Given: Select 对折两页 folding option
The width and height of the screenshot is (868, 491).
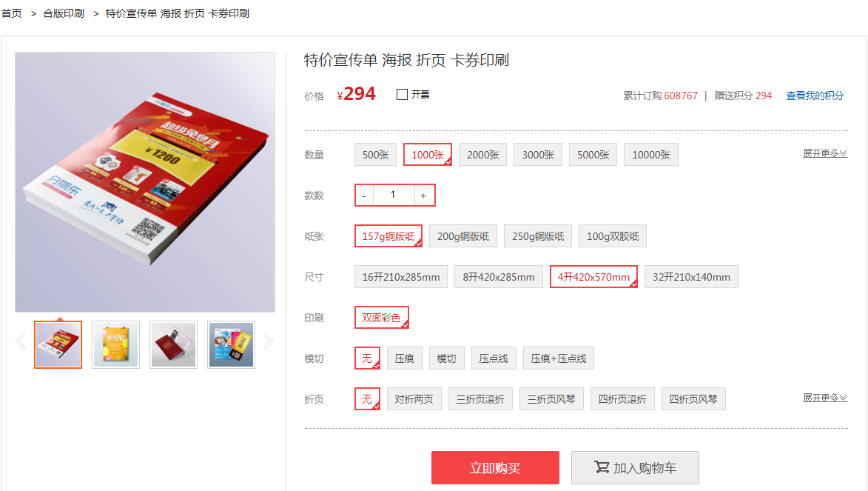Looking at the screenshot, I should tap(414, 399).
